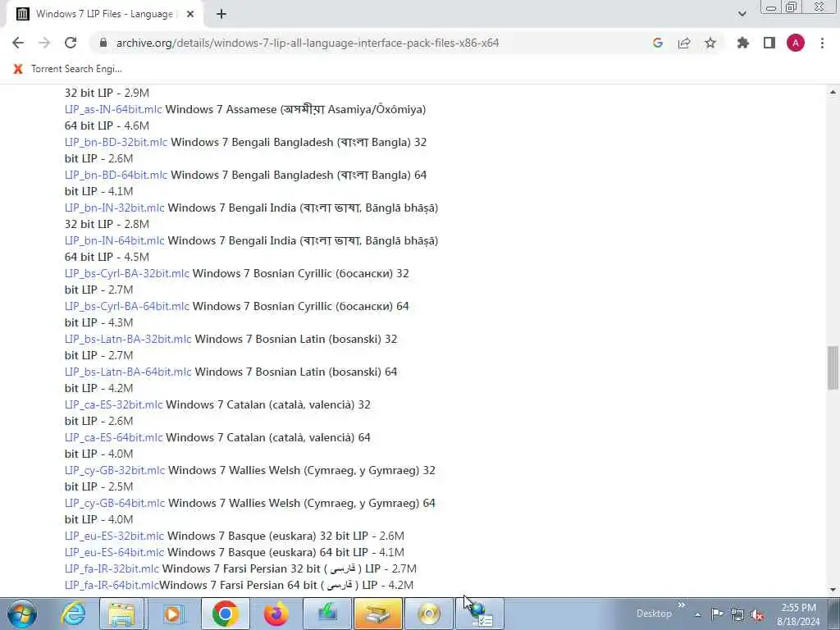Download LIP_bn-BD-64bit.mlc file
The height and width of the screenshot is (630, 840).
(116, 175)
